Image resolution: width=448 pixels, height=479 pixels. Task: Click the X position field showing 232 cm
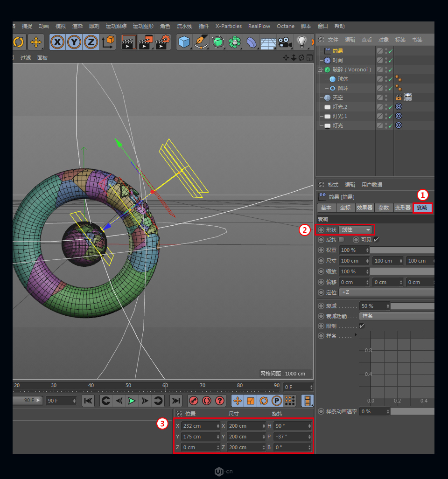tap(198, 426)
